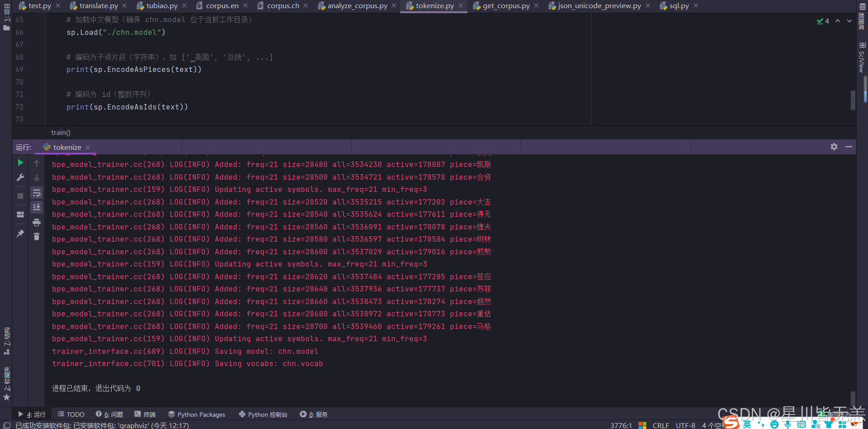The height and width of the screenshot is (429, 868).
Task: Click the restore layout icon in Run panel
Action: click(x=20, y=214)
